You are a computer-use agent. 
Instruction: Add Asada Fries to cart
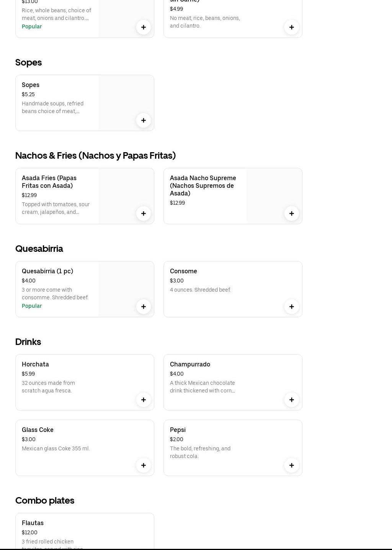point(144,213)
